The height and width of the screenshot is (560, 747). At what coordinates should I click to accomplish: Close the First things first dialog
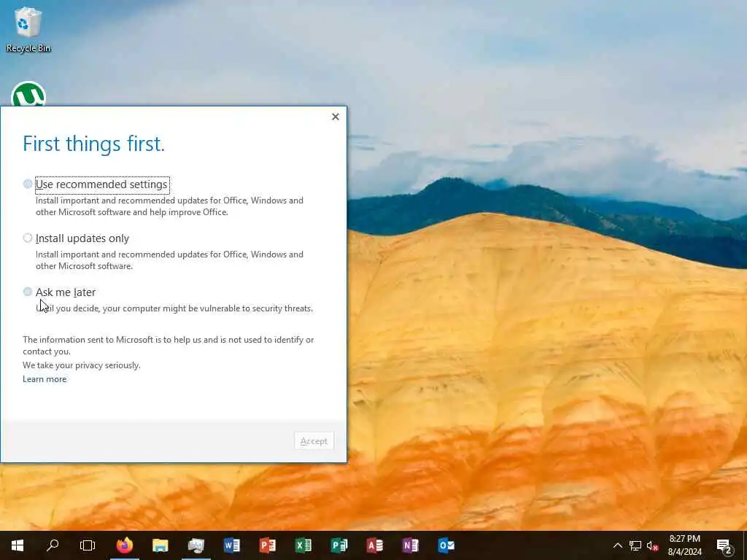336,117
